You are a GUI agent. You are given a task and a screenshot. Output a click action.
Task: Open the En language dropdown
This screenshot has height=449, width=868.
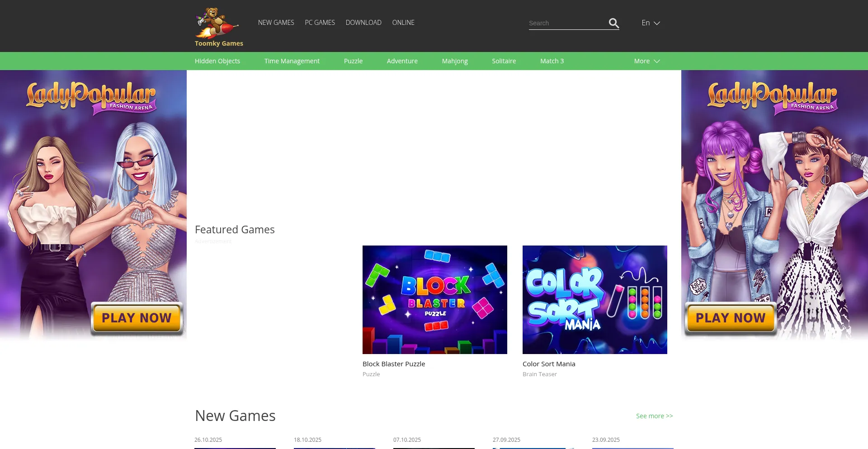651,23
